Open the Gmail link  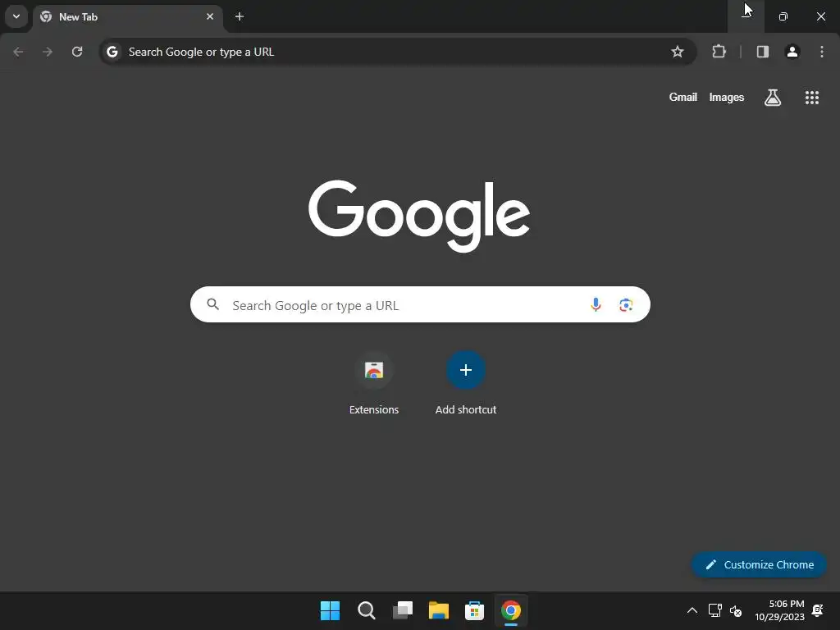tap(683, 97)
